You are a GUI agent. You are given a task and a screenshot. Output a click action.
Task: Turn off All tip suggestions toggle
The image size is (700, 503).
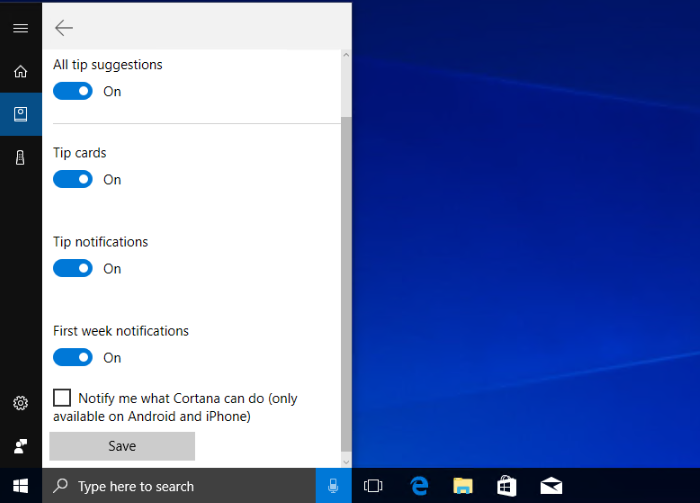[x=73, y=91]
